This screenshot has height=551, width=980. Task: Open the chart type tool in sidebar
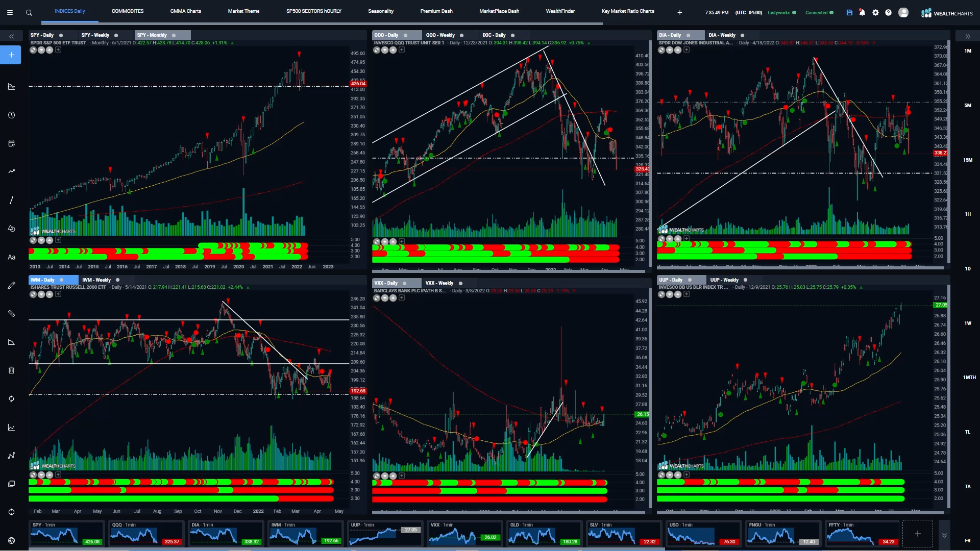point(11,86)
